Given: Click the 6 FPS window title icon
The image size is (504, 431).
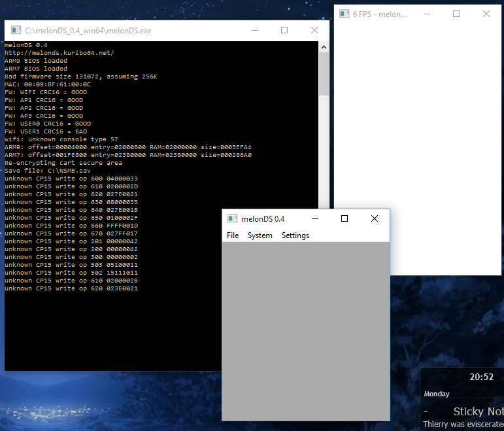Looking at the screenshot, I should click(344, 14).
